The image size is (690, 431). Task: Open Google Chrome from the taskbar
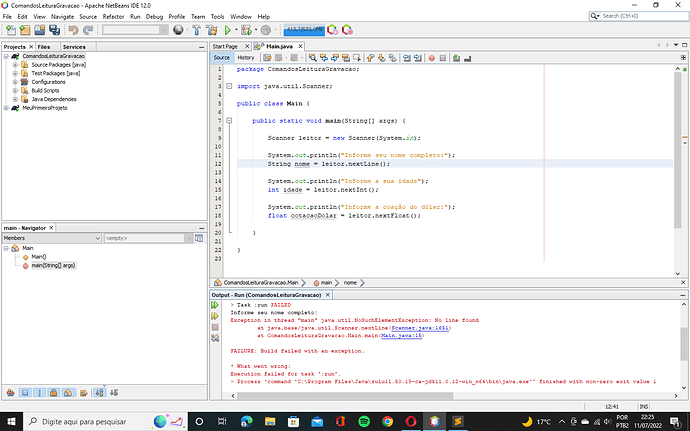point(388,422)
